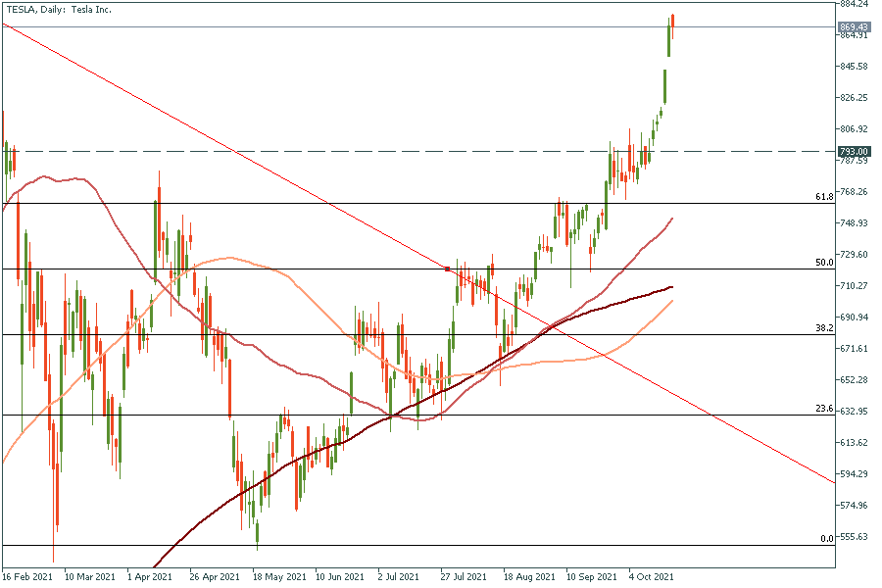
Task: Click the 0.0 Fibonacci base label
Action: (x=826, y=539)
